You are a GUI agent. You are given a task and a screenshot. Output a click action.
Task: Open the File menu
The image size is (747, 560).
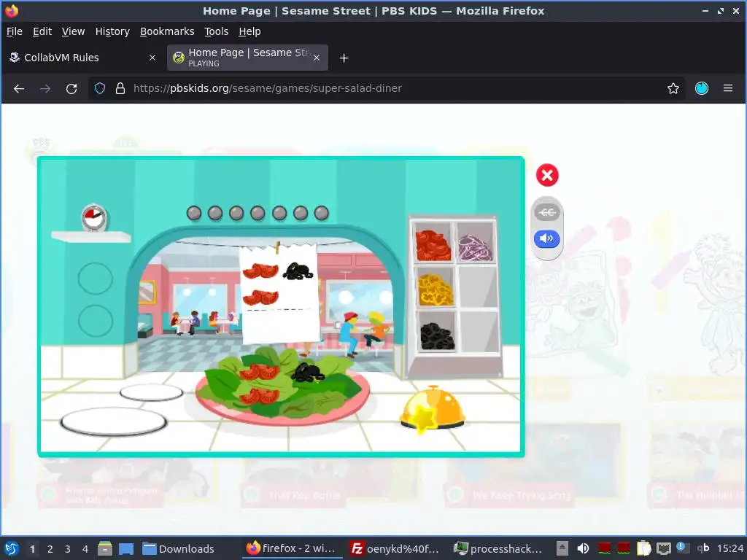coord(15,31)
